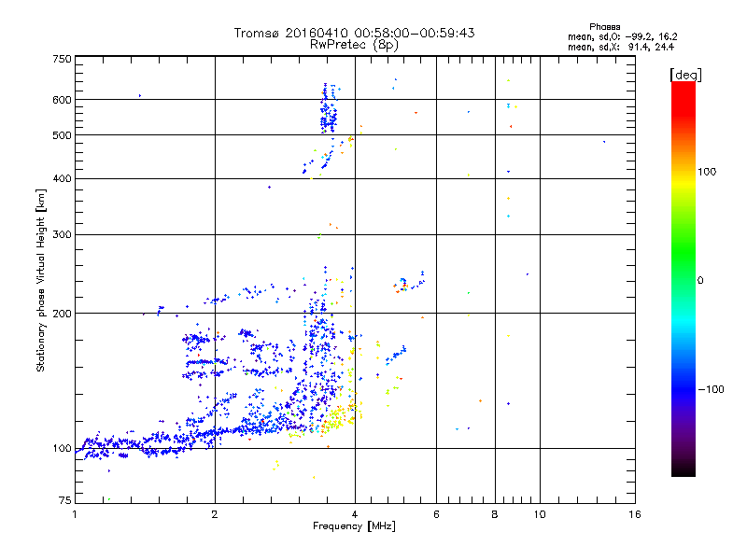The height and width of the screenshot is (560, 747).
Task: Click the y-axis tick label '600'
Action: pyautogui.click(x=62, y=100)
